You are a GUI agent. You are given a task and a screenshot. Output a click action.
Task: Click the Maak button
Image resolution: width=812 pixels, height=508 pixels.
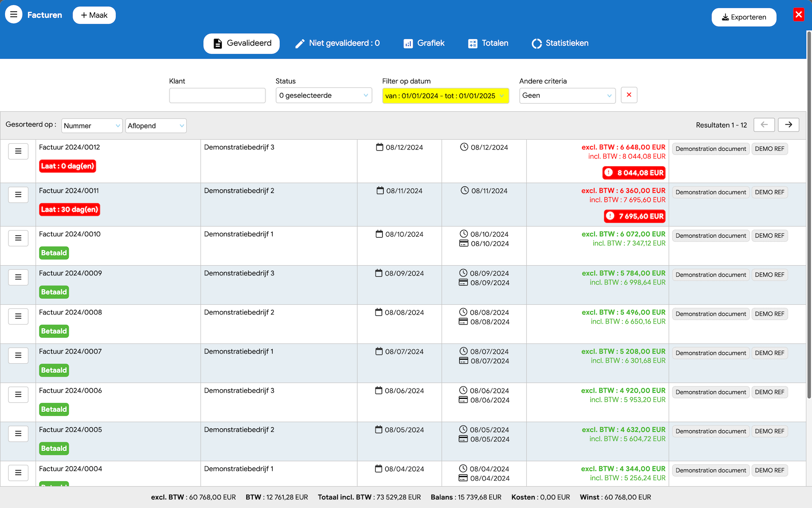[94, 15]
